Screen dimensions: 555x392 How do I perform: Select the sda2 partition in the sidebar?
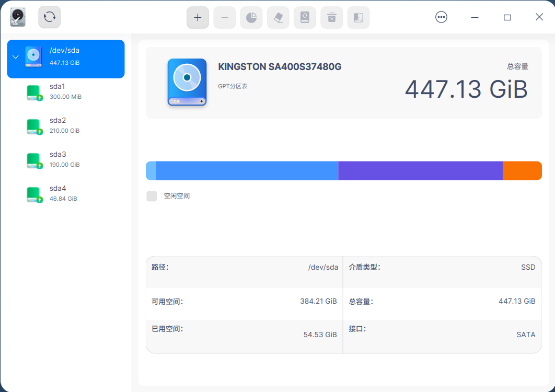33,126
